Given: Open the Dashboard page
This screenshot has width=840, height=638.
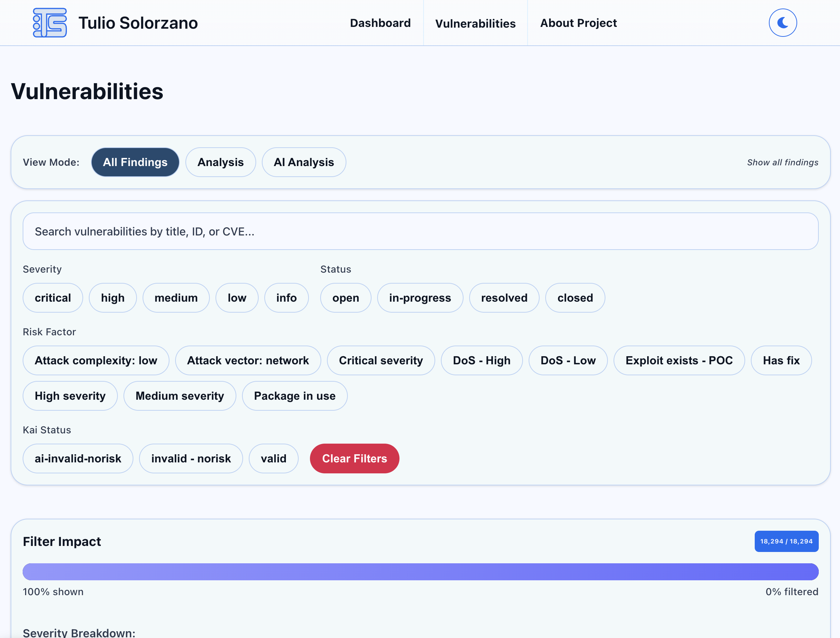Looking at the screenshot, I should (x=380, y=23).
